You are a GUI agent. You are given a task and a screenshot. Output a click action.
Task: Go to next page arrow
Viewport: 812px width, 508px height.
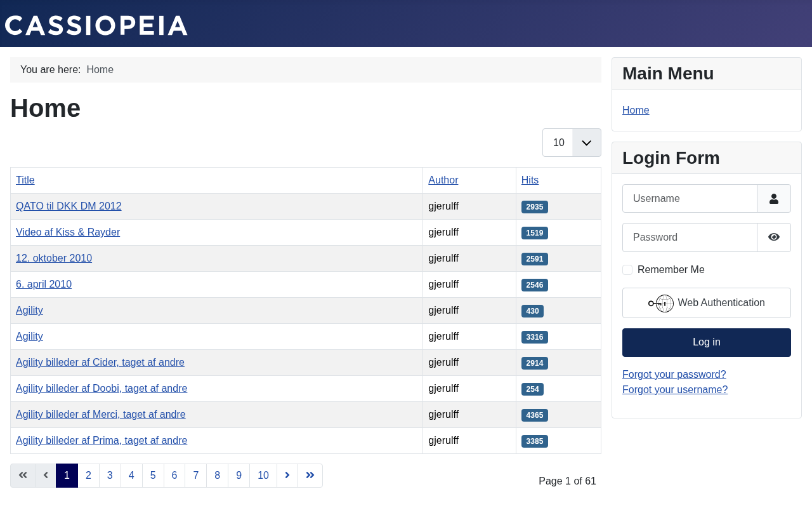click(x=287, y=476)
